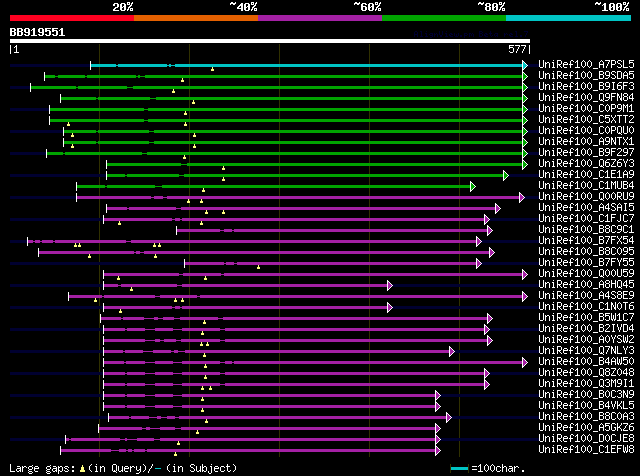Click the yellow gap marker under A7PSL5

pos(212,69)
